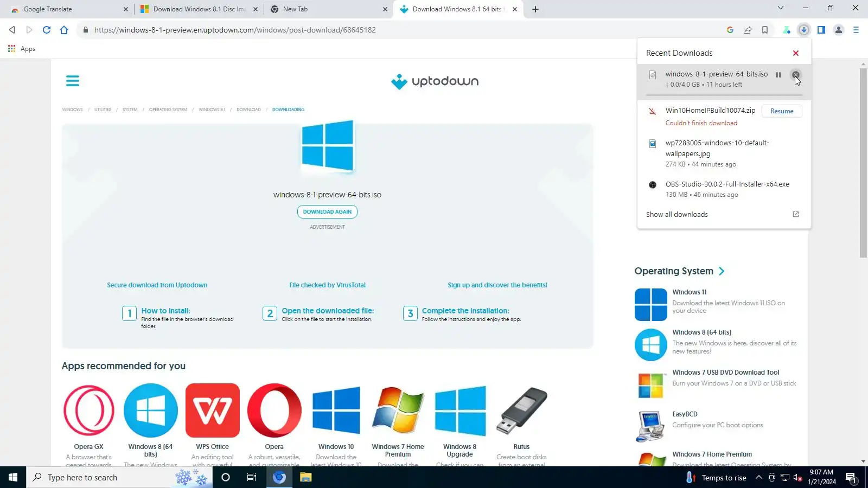Screen dimensions: 868x488
Task: Go to the Utilities breadcrumb
Action: click(x=103, y=110)
